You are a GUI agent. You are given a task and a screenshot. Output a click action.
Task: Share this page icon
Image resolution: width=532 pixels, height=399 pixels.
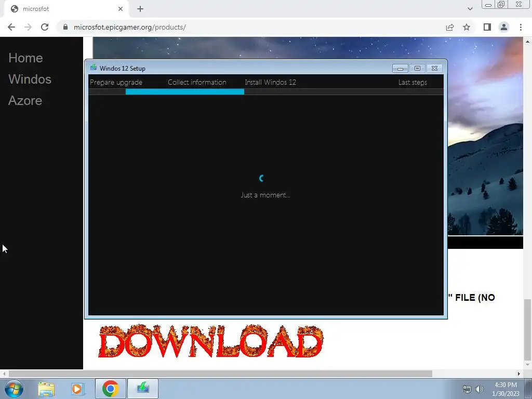(450, 27)
